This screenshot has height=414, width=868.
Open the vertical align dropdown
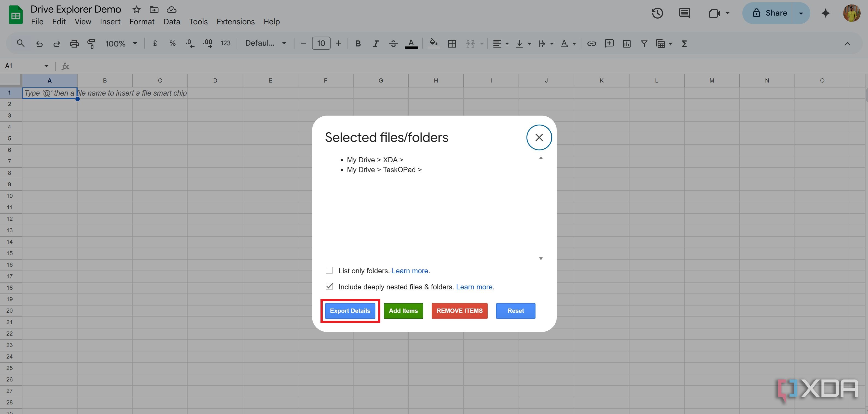[524, 43]
